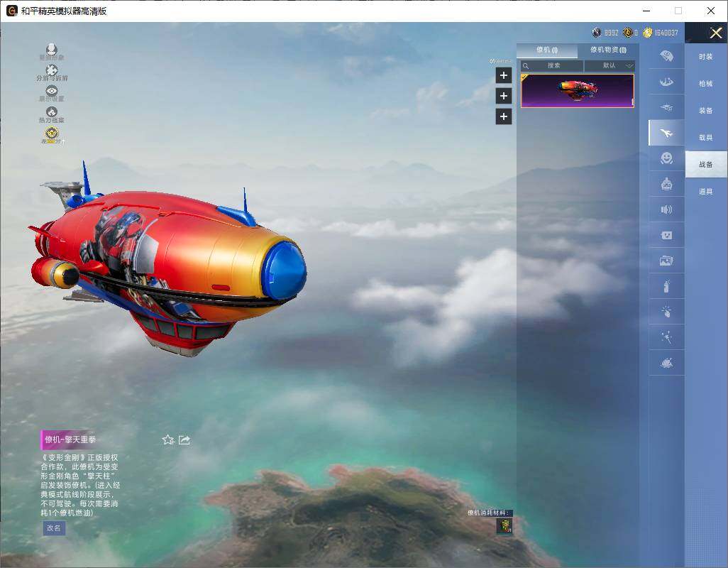The height and width of the screenshot is (568, 728).
Task: Open the 载具 category tab
Action: (706, 138)
